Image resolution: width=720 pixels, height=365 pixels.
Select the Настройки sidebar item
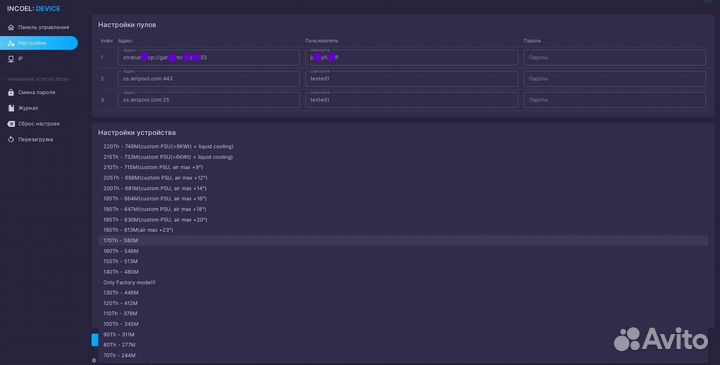(39, 43)
